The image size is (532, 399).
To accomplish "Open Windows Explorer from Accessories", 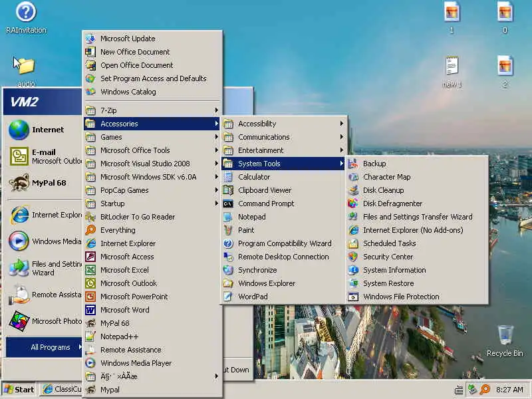I will pos(283,283).
